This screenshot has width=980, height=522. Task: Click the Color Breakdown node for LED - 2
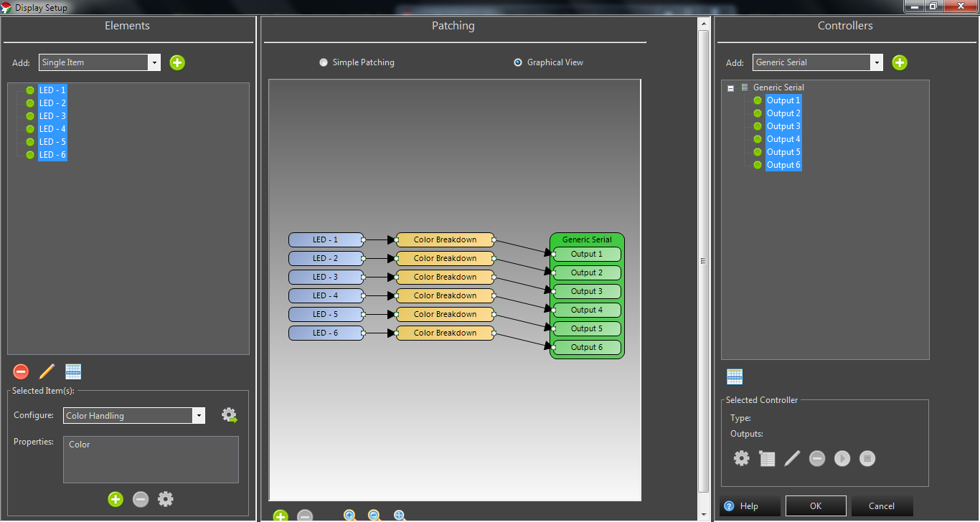[x=445, y=258]
